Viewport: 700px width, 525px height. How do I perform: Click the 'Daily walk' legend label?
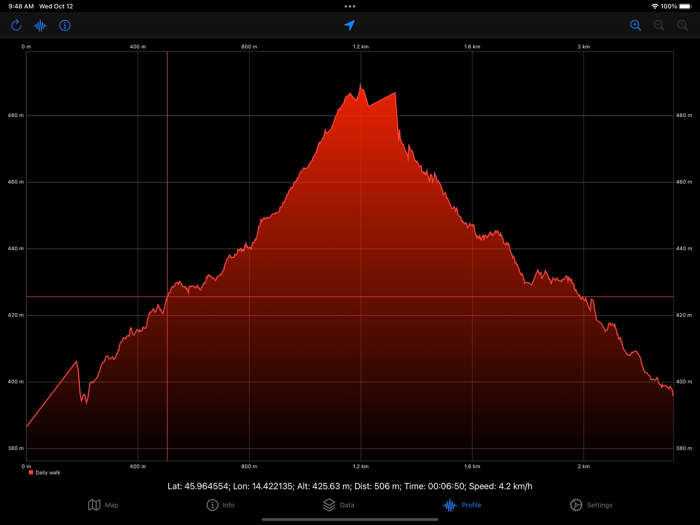[x=48, y=473]
